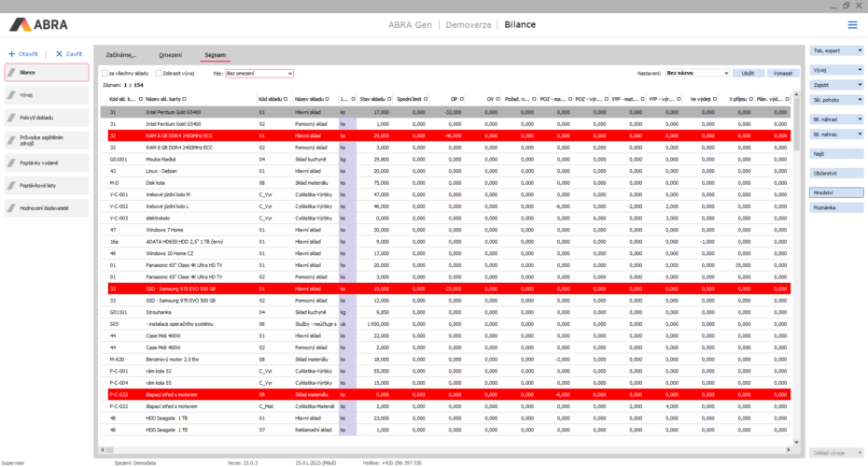The height and width of the screenshot is (467, 868).
Task: Click the Uložit button
Action: (x=748, y=73)
